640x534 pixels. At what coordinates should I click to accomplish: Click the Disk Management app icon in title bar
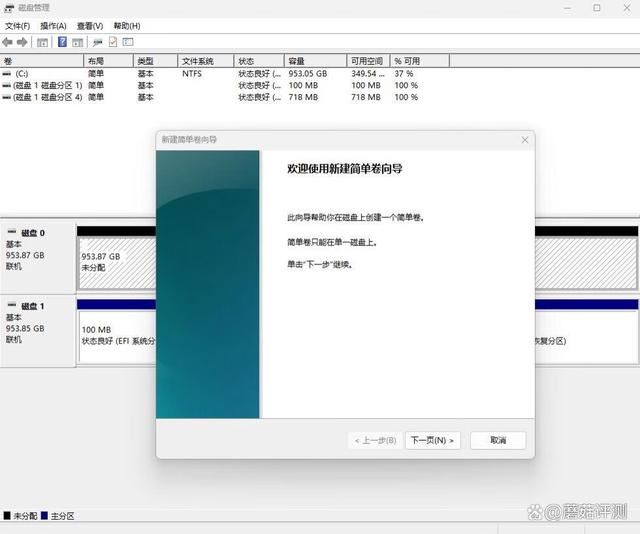click(9, 8)
